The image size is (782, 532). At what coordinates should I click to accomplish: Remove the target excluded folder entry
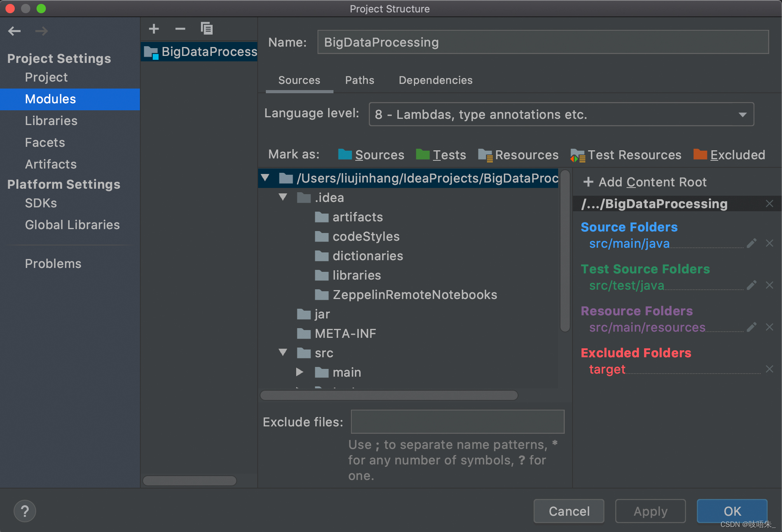769,369
